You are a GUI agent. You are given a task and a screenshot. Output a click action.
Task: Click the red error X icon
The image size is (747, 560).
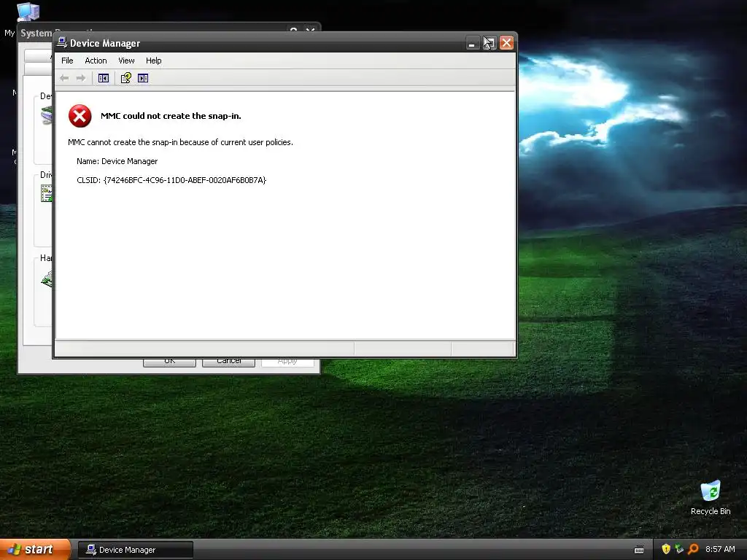[x=80, y=116]
